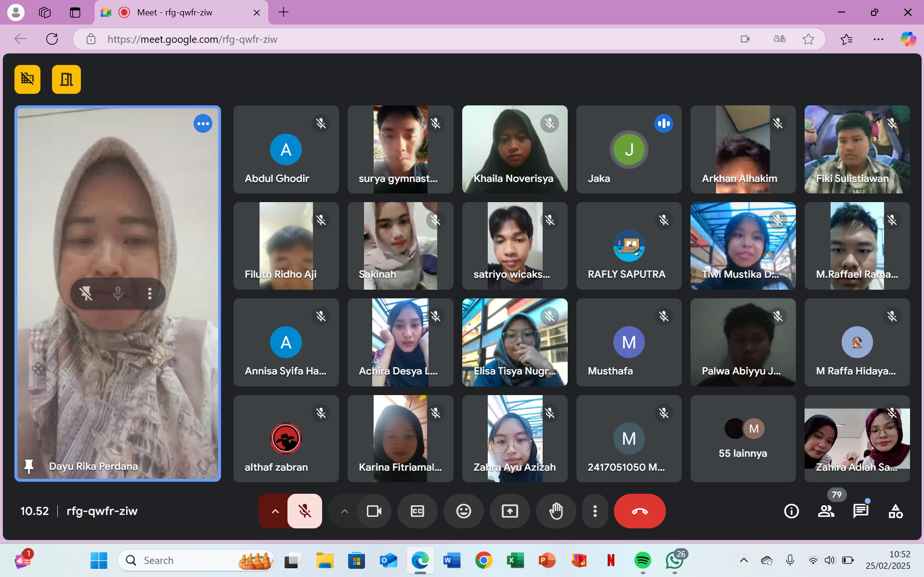Image resolution: width=924 pixels, height=577 pixels.
Task: Open the chat with everyone panel
Action: pos(860,511)
